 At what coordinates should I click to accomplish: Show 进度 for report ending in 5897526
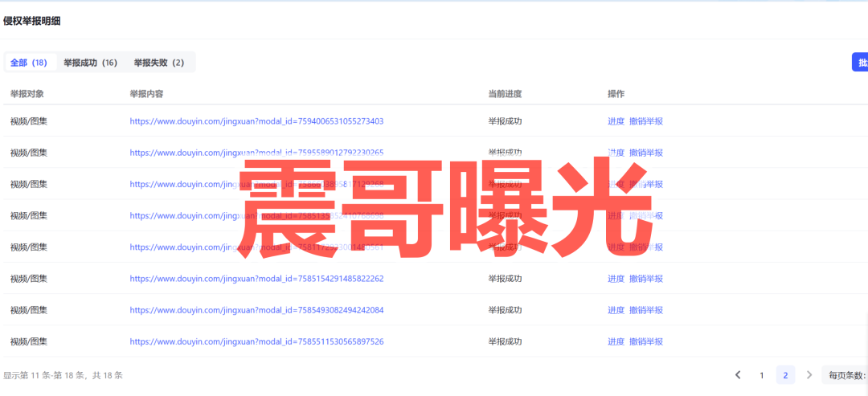tap(616, 341)
